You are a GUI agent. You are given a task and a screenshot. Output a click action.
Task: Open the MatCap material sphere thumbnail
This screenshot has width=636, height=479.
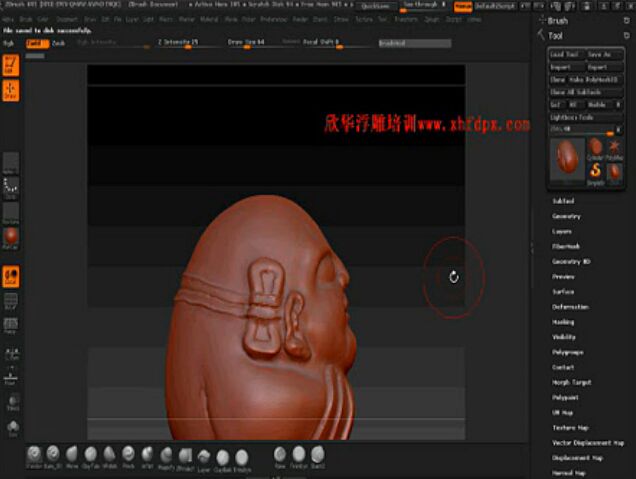coord(11,238)
